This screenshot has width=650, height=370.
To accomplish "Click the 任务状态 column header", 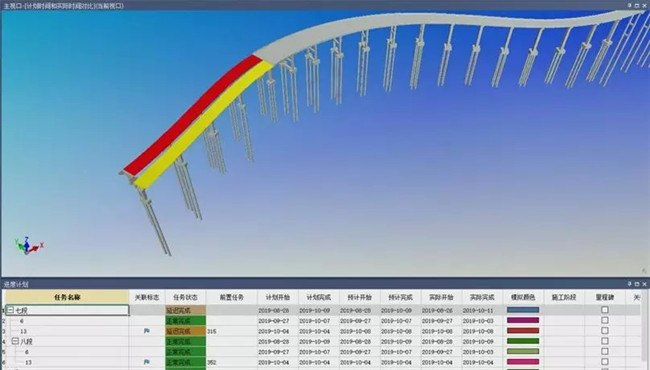I will tap(185, 297).
